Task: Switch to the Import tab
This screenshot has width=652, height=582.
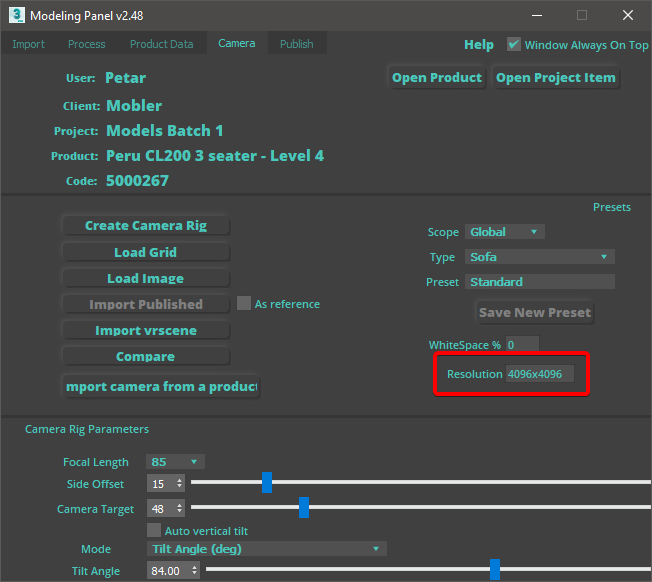Action: pos(28,44)
